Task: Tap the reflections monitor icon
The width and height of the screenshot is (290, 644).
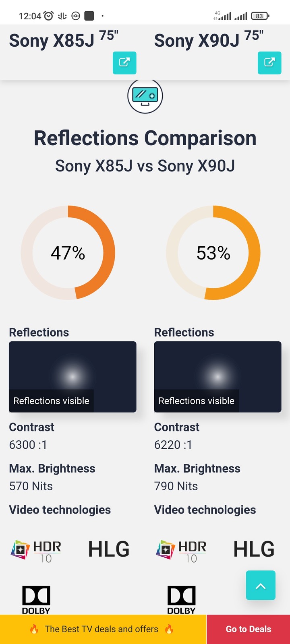Action: [x=145, y=96]
